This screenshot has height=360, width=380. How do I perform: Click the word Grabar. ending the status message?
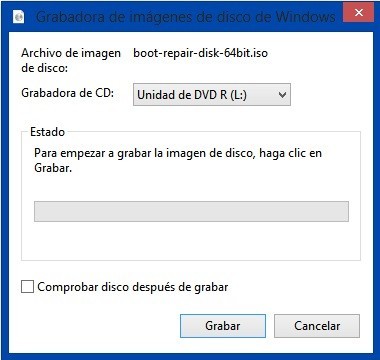(x=53, y=168)
